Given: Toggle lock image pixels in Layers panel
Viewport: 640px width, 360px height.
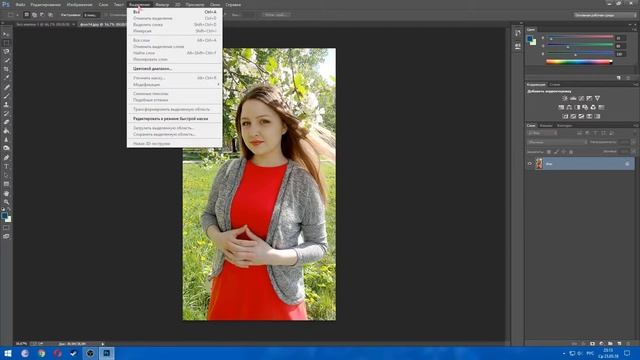Looking at the screenshot, I should click(556, 152).
